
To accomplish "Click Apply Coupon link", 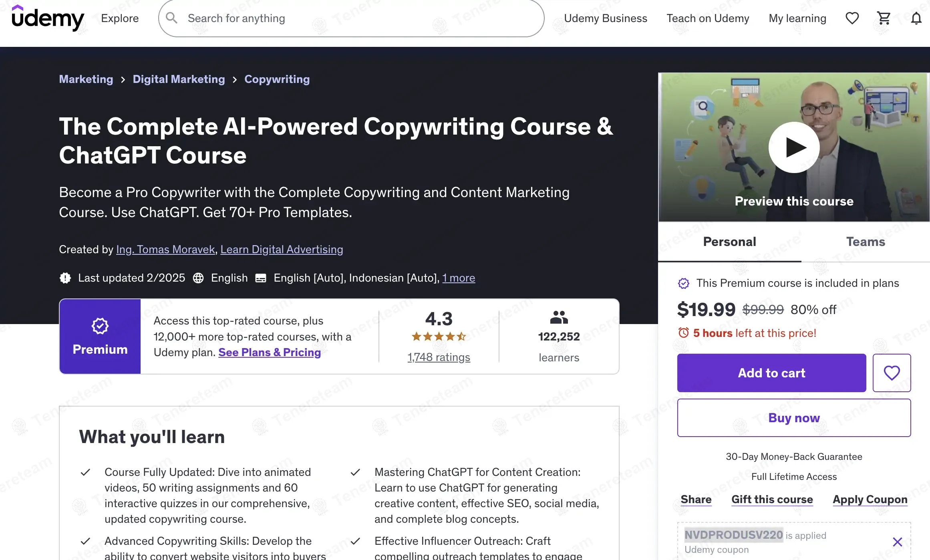I will (x=870, y=500).
